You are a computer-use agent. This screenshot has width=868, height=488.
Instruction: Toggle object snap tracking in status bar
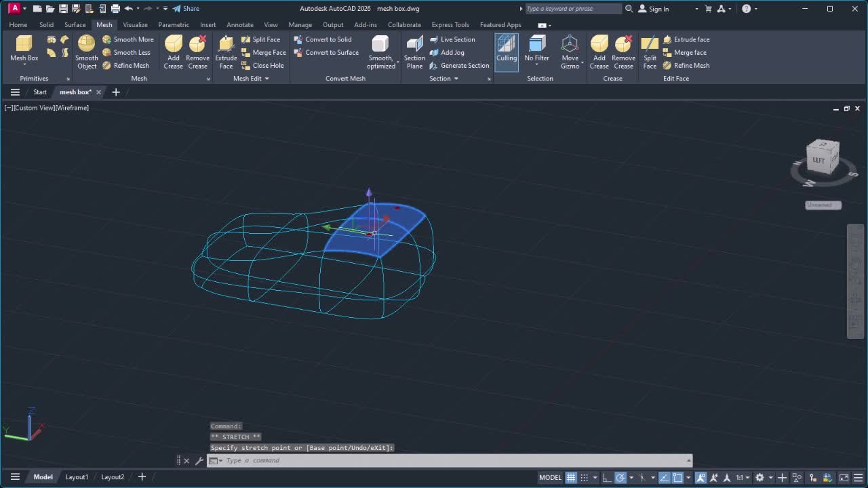(665, 477)
